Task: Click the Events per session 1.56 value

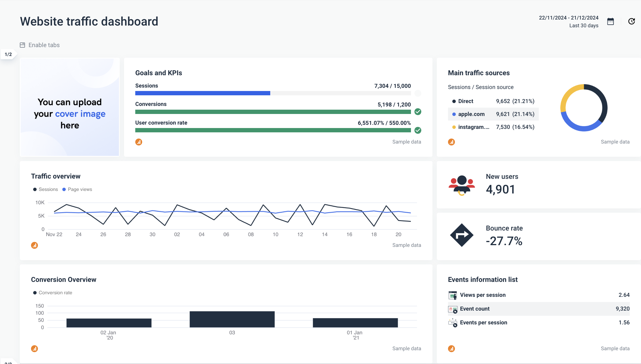Action: coord(624,323)
